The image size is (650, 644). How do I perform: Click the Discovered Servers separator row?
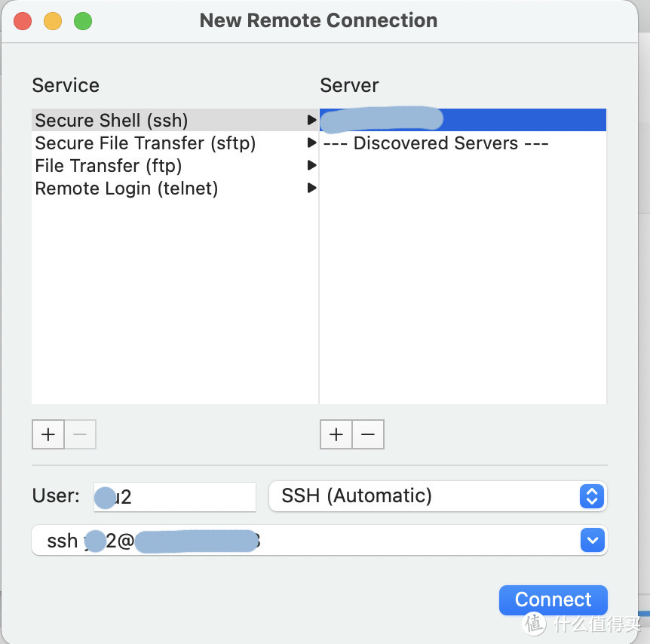coord(436,143)
